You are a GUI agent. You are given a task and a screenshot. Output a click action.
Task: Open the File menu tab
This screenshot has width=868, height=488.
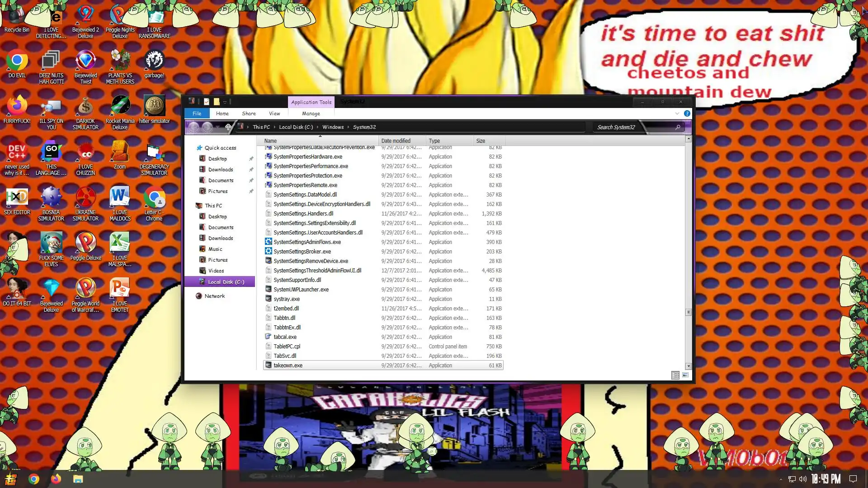(197, 113)
